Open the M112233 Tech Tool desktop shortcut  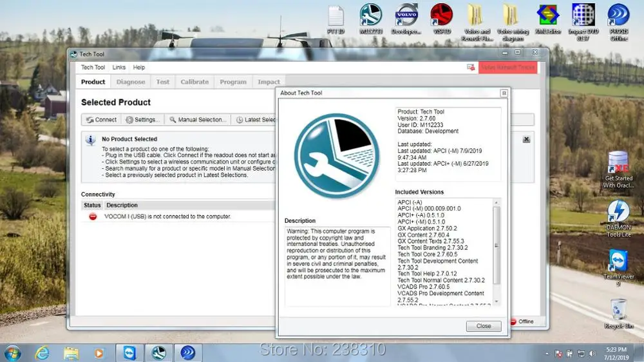pyautogui.click(x=371, y=19)
